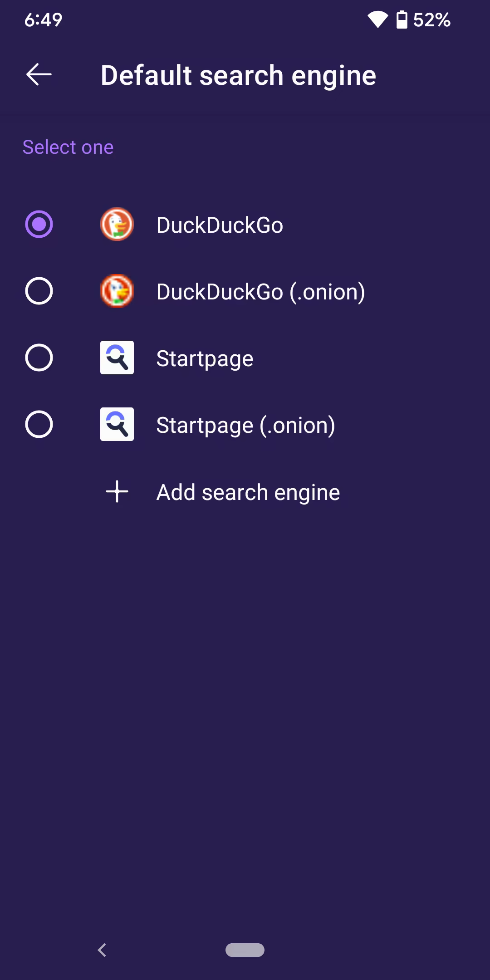The width and height of the screenshot is (490, 980).
Task: Tap the Wi-Fi status icon
Action: point(377,20)
